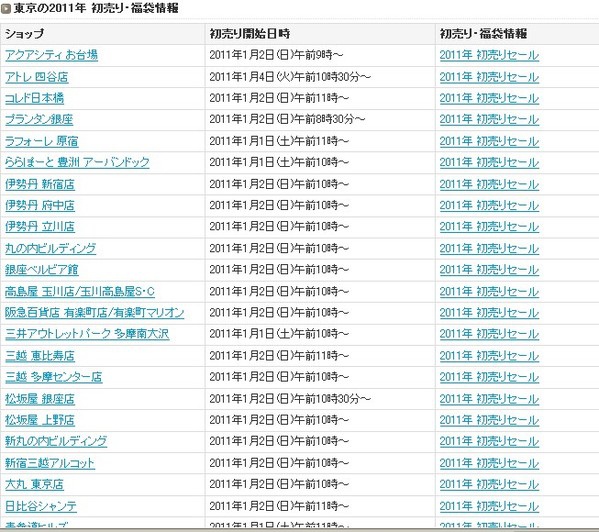599x532 pixels.
Task: Open 初売りセール link in 大丸 東京店 row
Action: tap(489, 484)
